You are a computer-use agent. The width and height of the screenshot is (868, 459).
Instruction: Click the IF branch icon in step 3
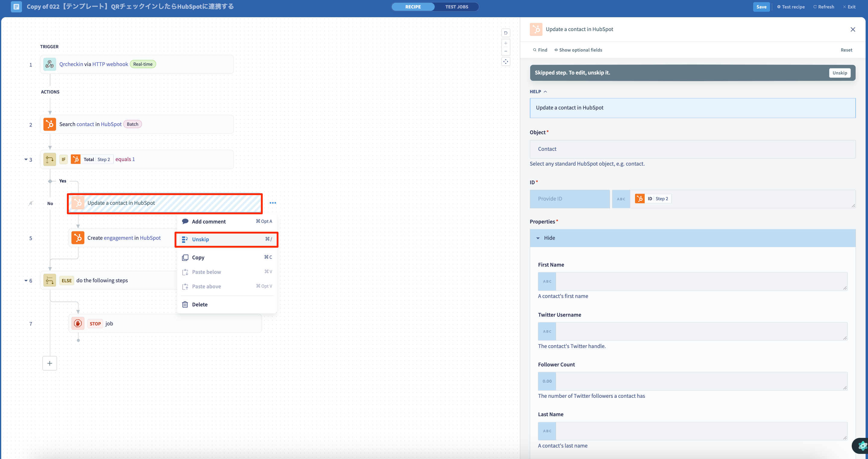[x=49, y=159]
